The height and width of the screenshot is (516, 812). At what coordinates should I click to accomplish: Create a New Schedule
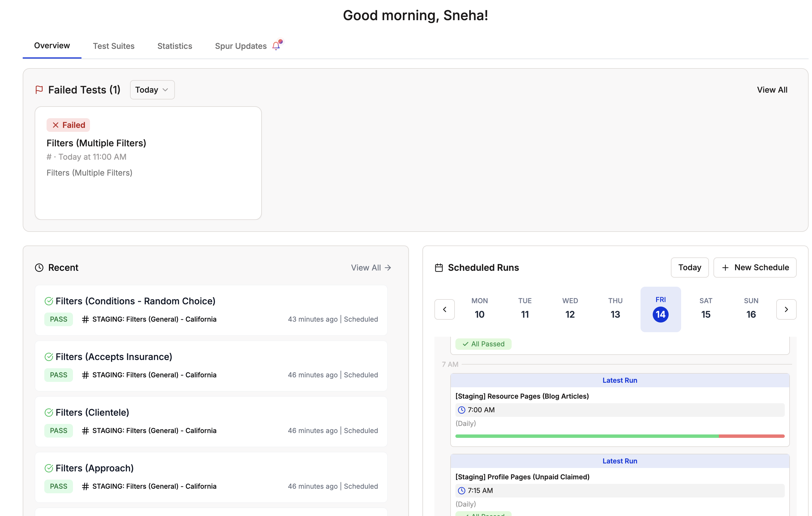(x=755, y=267)
